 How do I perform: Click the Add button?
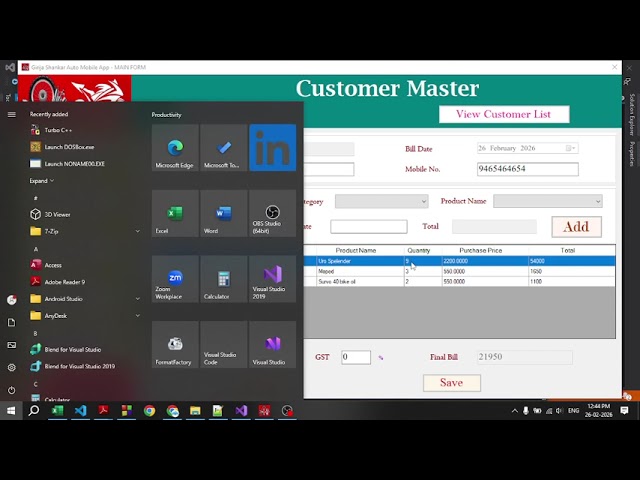point(576,227)
